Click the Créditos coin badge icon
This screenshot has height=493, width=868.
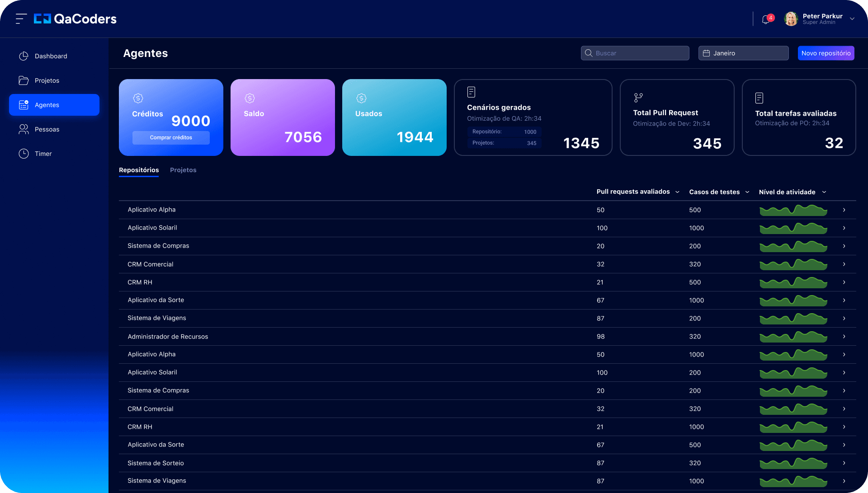pyautogui.click(x=138, y=98)
